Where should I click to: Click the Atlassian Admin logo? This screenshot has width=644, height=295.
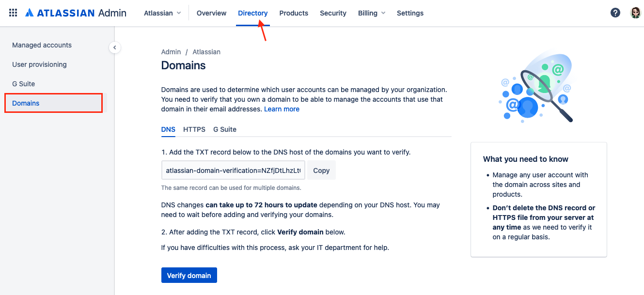pyautogui.click(x=75, y=12)
